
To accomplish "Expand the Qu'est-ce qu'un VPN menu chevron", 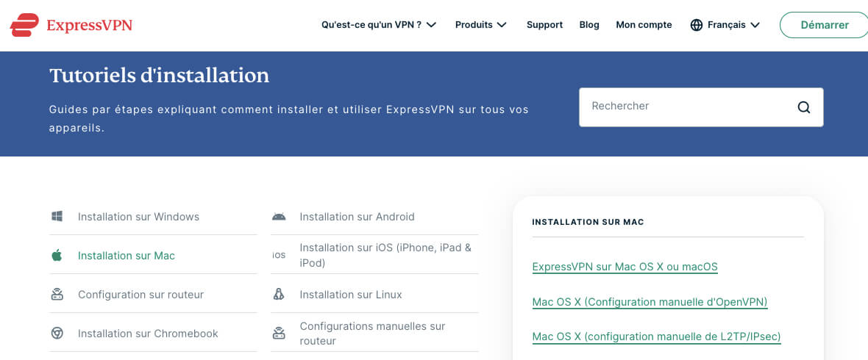I will pos(432,25).
